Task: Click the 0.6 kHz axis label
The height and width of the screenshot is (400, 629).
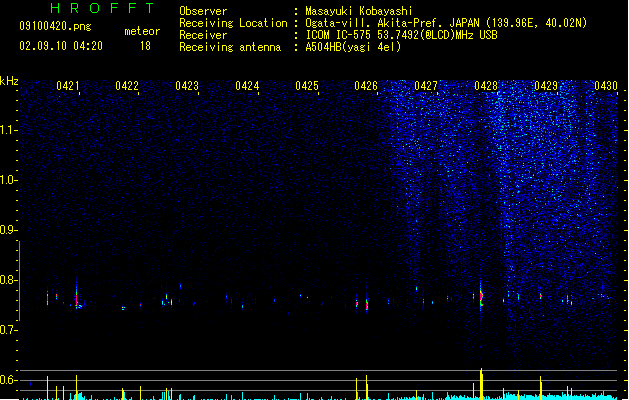Action: [x=9, y=380]
